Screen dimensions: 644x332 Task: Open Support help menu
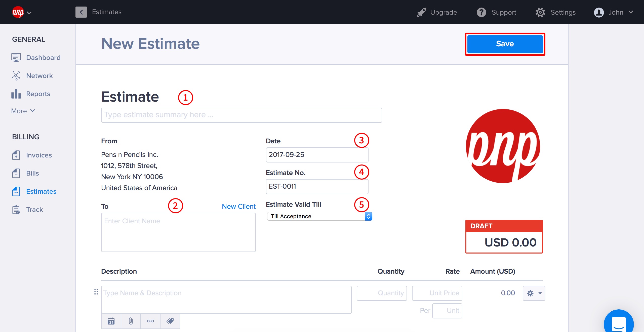point(497,12)
